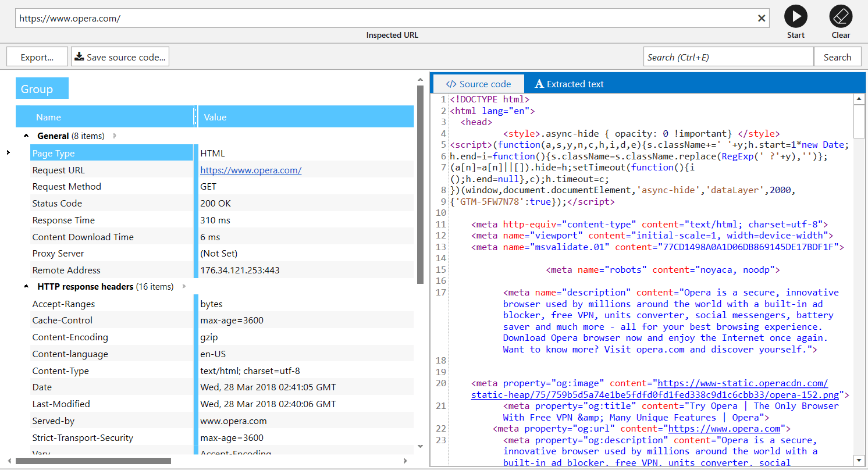Click the Name column header
868x470 pixels.
pos(105,117)
